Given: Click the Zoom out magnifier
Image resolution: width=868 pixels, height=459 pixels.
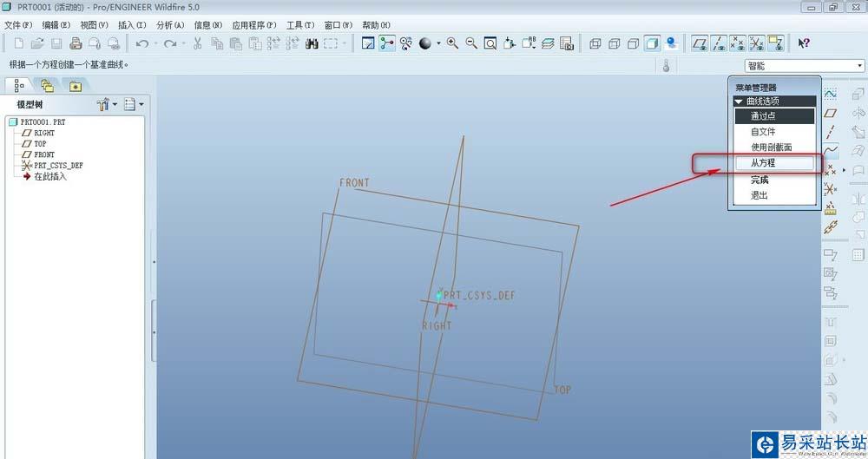Looking at the screenshot, I should point(471,43).
